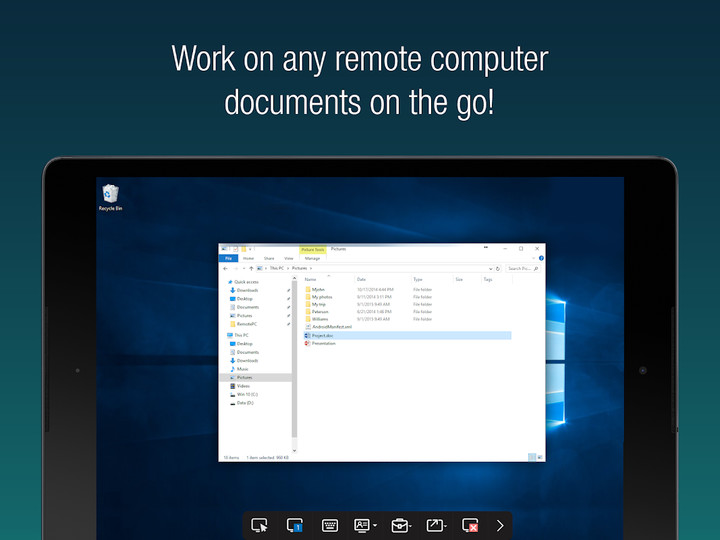This screenshot has height=540, width=720.
Task: Sort by the Size column header
Action: click(459, 279)
